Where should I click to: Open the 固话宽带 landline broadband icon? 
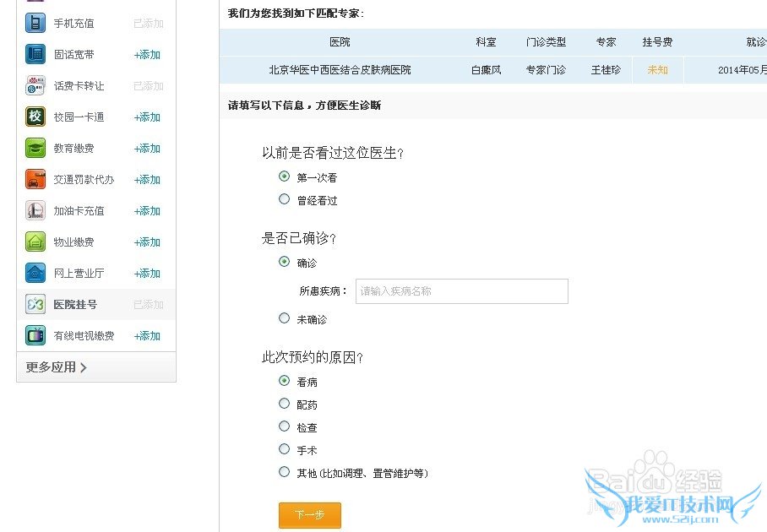35,54
